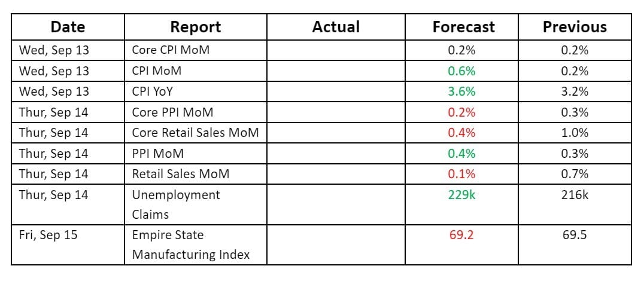Image resolution: width=644 pixels, height=281 pixels.
Task: Select the Actual column header
Action: (x=336, y=27)
